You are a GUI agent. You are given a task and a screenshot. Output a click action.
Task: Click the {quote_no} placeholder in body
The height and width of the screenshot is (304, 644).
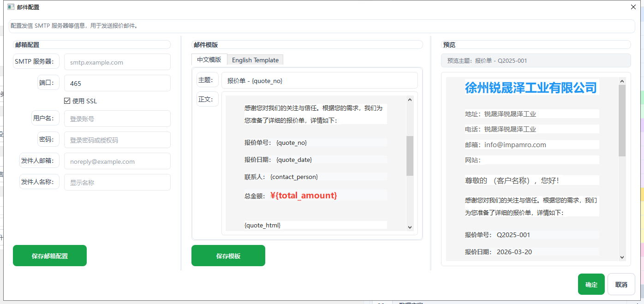(292, 143)
